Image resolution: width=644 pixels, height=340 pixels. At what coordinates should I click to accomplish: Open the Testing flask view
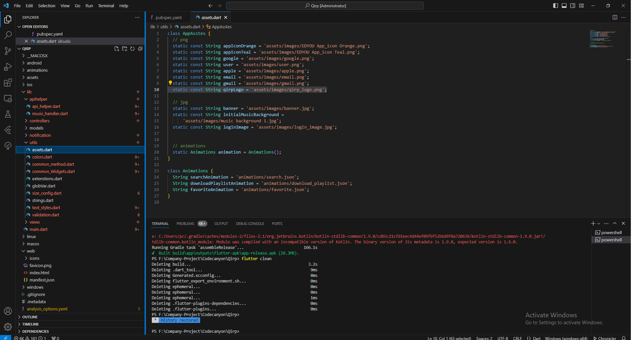8,114
